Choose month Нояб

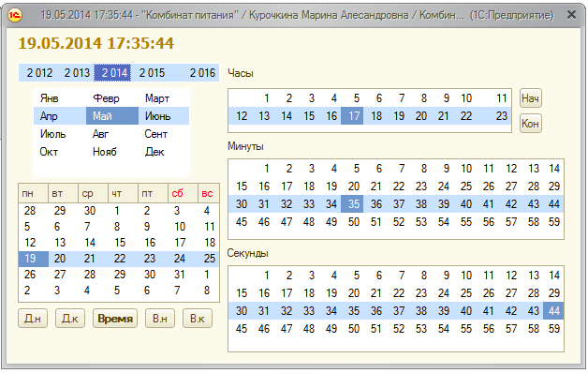tap(105, 152)
